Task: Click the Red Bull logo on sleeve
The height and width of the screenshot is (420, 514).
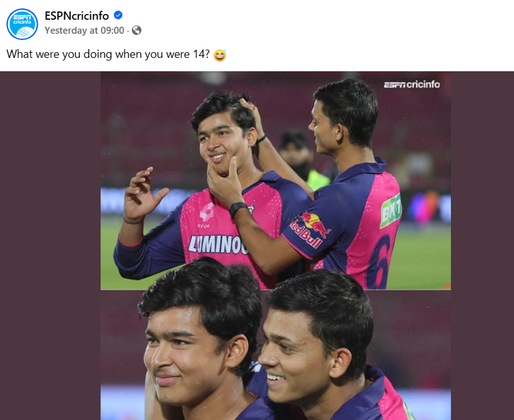Action: (x=308, y=229)
